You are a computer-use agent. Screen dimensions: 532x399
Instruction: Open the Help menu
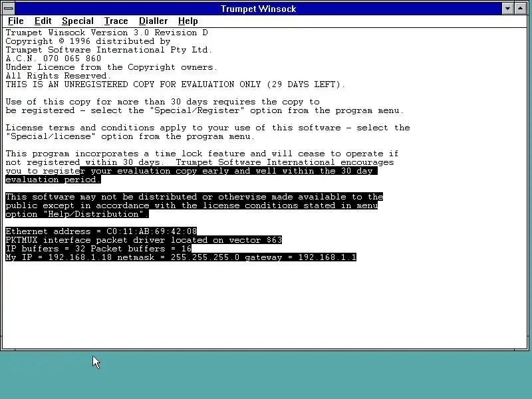click(x=188, y=21)
